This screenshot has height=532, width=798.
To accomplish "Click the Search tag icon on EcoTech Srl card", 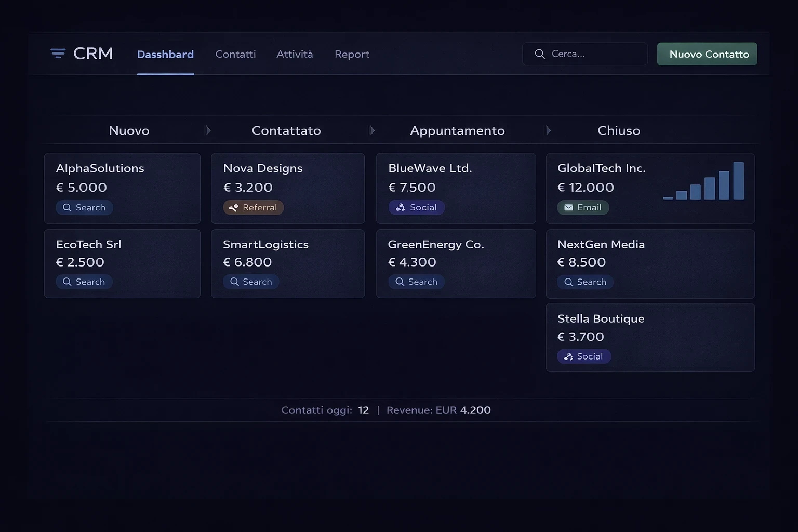I will coord(67,282).
